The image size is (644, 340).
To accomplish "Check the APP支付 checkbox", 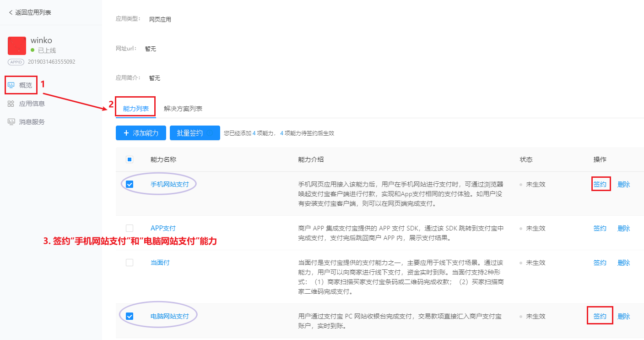I will 130,228.
